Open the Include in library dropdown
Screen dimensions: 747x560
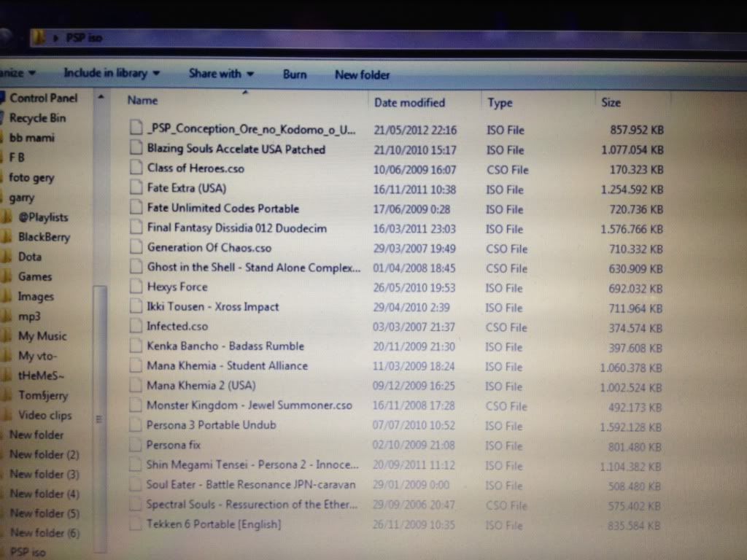point(112,73)
